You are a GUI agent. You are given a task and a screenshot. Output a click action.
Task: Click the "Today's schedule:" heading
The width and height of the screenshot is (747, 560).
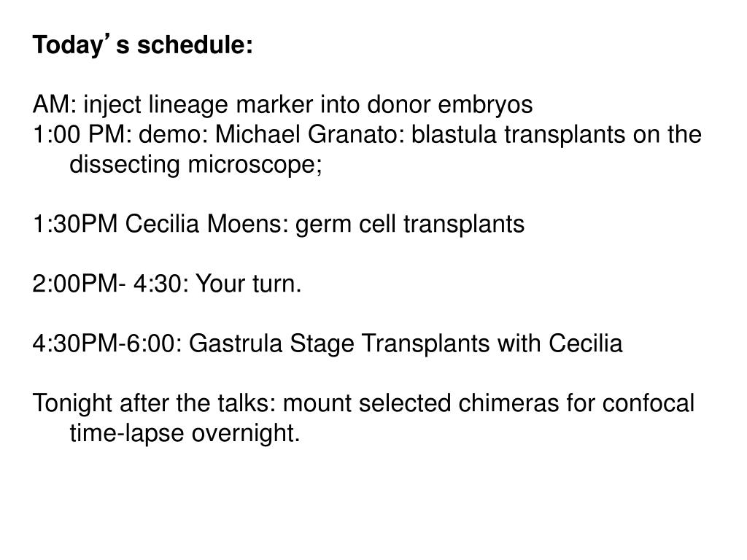tap(142, 45)
